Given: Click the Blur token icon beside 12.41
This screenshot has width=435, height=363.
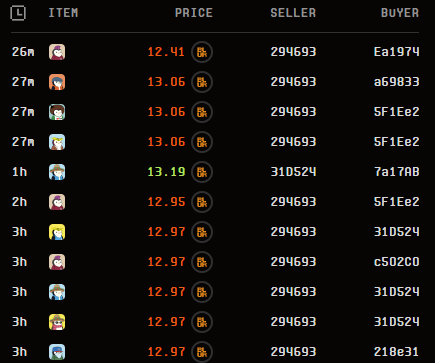Looking at the screenshot, I should pos(202,52).
